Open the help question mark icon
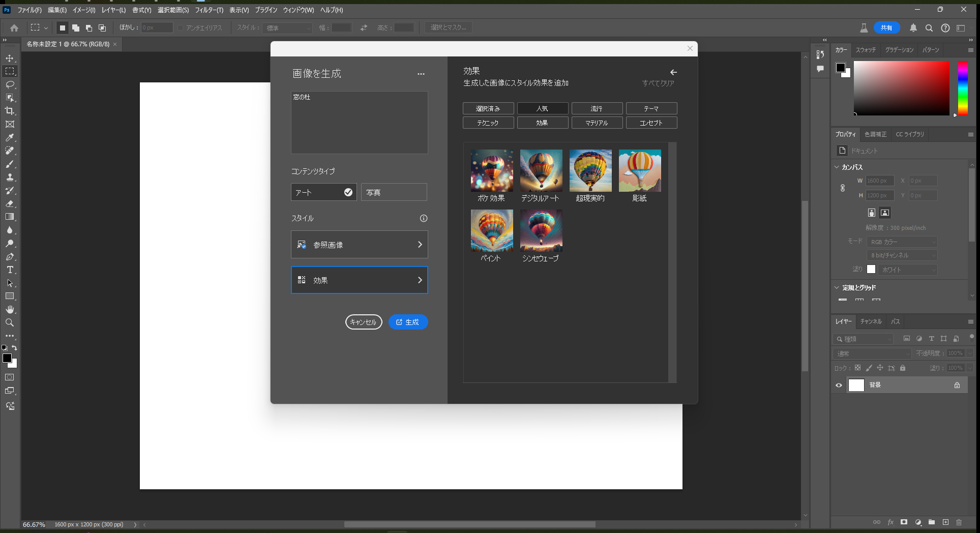This screenshot has height=533, width=980. tap(945, 28)
